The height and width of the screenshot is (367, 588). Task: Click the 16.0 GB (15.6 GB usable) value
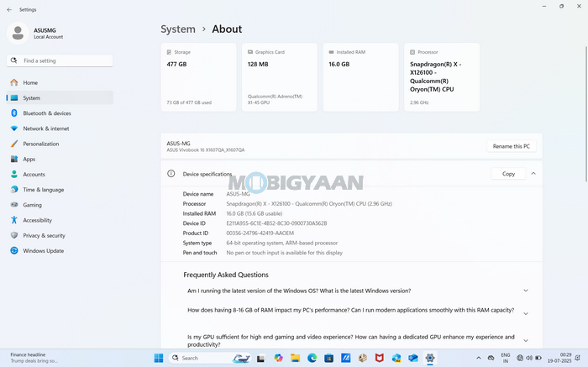(255, 213)
